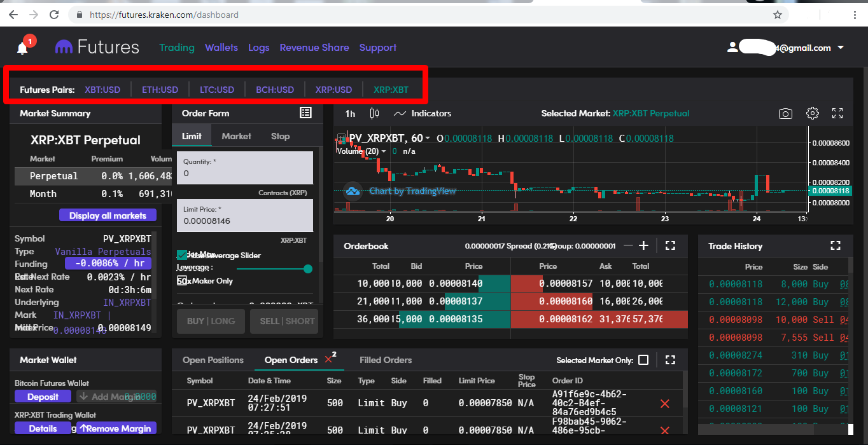Open chart Indicators
Screen dimensions: 868x445
tap(423, 113)
